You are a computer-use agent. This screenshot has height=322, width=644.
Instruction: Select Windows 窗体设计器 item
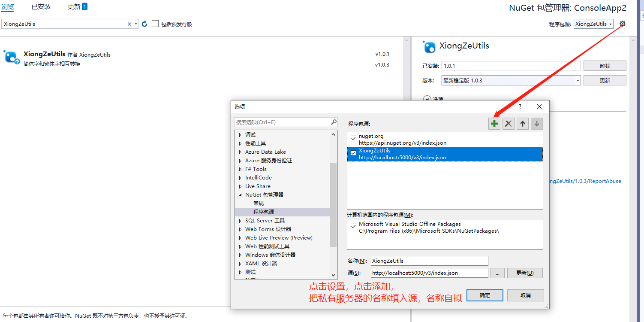[x=270, y=255]
